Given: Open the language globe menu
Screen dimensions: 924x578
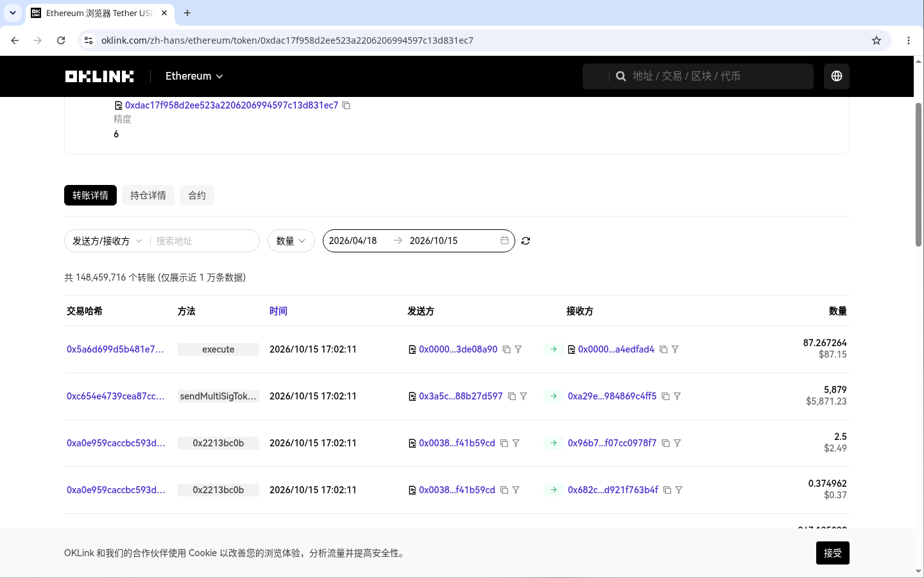Looking at the screenshot, I should coord(837,76).
